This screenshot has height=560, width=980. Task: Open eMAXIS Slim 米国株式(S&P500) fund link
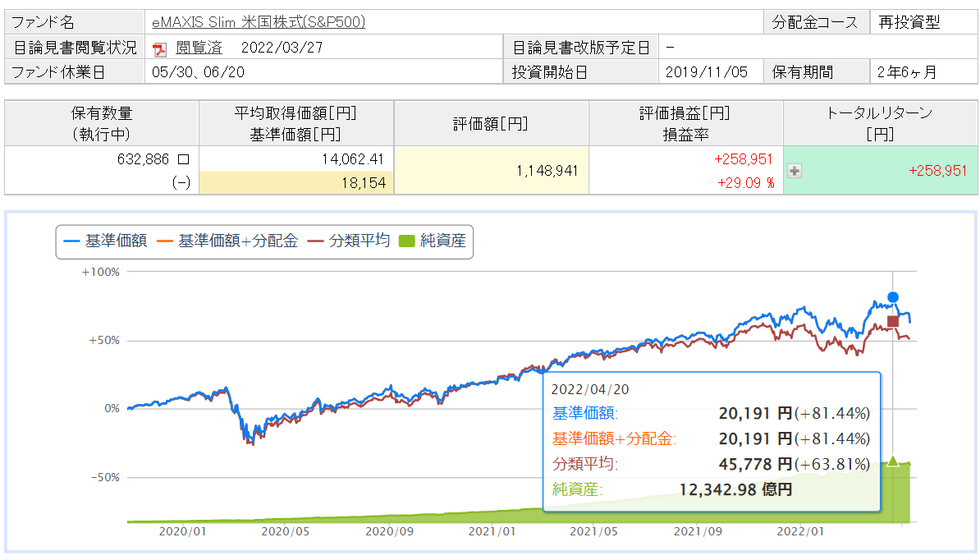(x=259, y=22)
